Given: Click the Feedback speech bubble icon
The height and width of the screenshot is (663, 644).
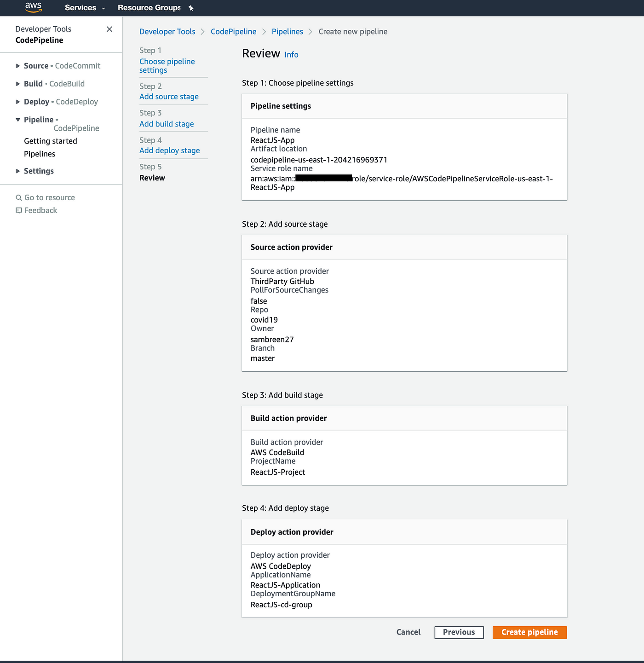Looking at the screenshot, I should pyautogui.click(x=19, y=210).
